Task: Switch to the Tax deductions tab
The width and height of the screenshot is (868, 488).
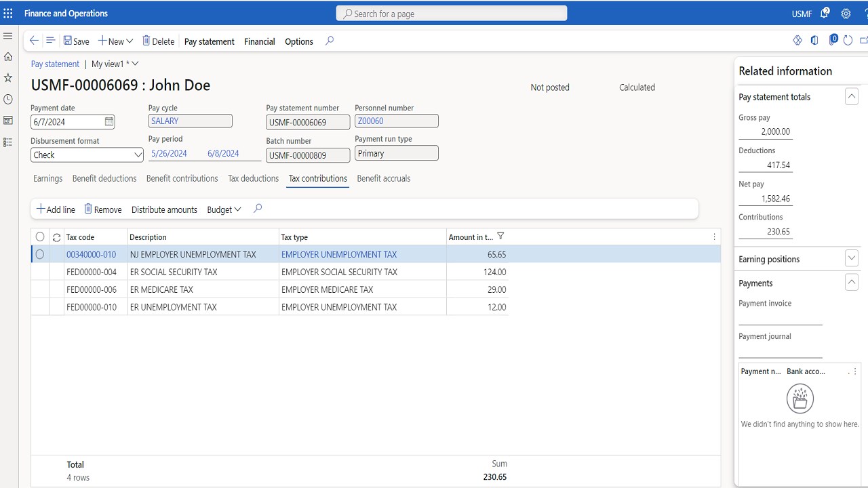Action: coord(254,179)
